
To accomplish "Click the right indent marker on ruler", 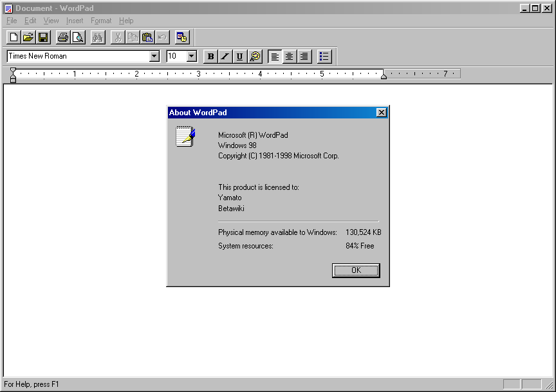I will pyautogui.click(x=384, y=76).
